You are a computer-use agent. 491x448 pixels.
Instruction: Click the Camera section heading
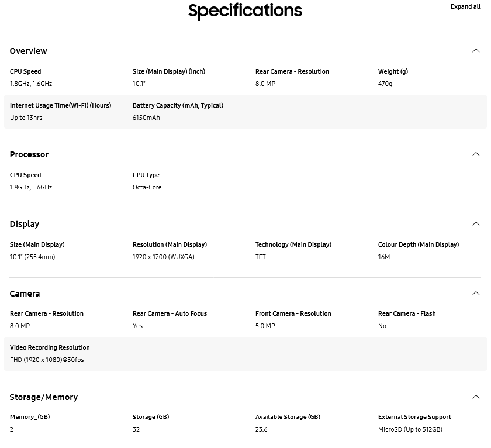(25, 294)
